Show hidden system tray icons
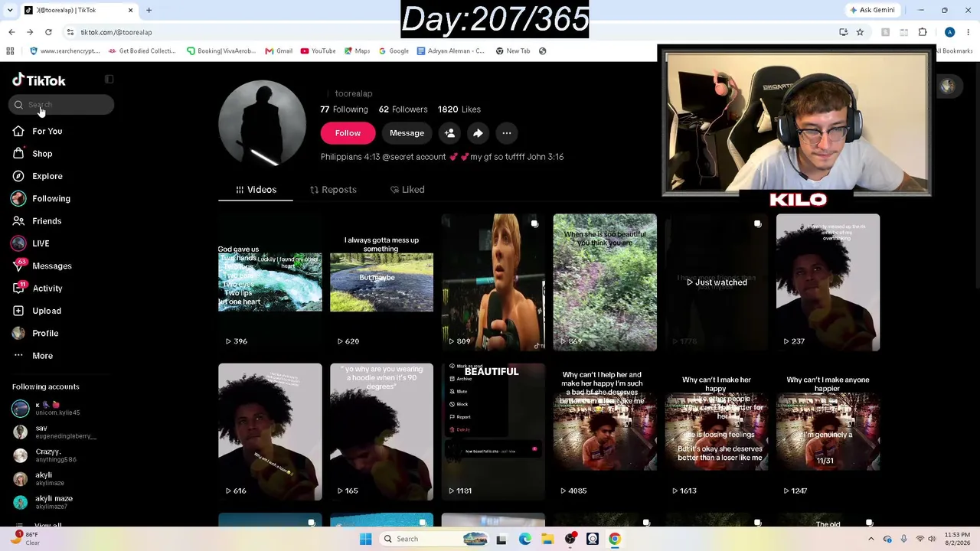 871,539
